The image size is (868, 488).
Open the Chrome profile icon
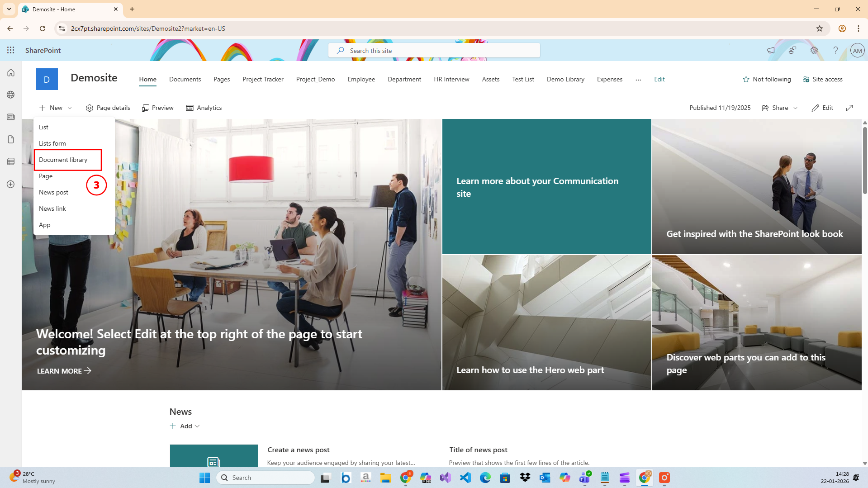coord(842,28)
